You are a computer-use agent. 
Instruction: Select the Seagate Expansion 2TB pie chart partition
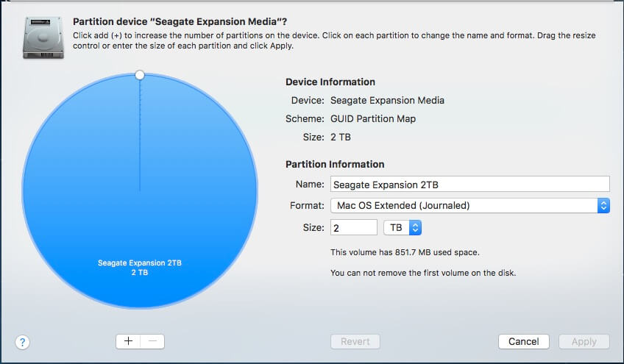pos(140,221)
